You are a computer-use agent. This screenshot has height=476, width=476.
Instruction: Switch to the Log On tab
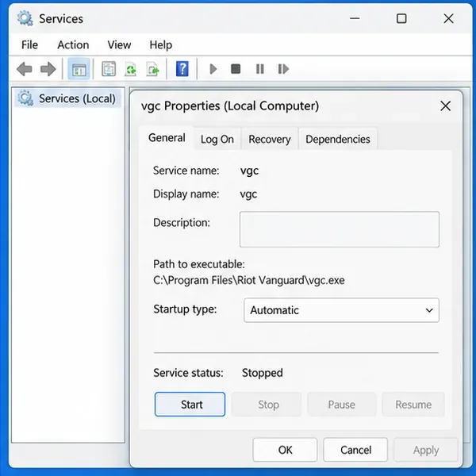click(x=217, y=140)
